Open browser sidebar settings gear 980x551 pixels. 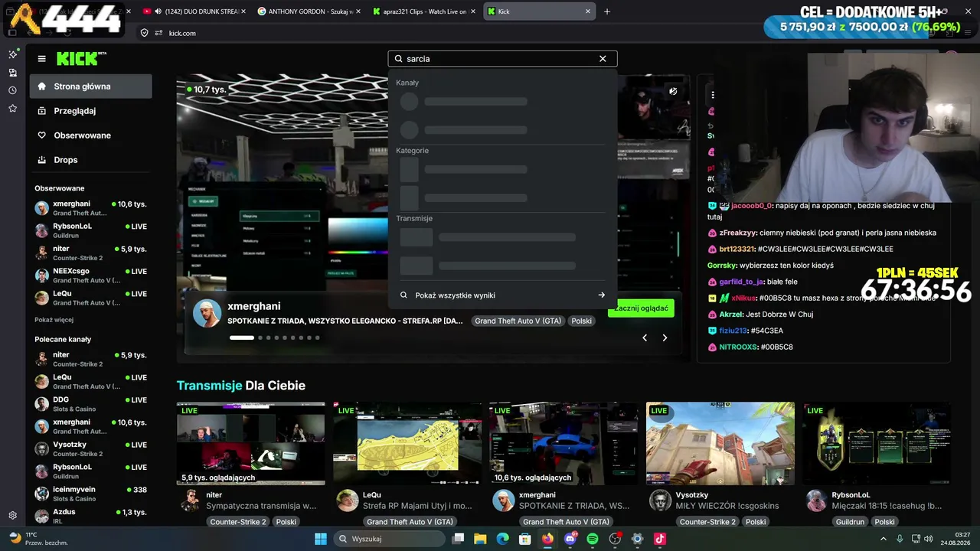point(12,516)
